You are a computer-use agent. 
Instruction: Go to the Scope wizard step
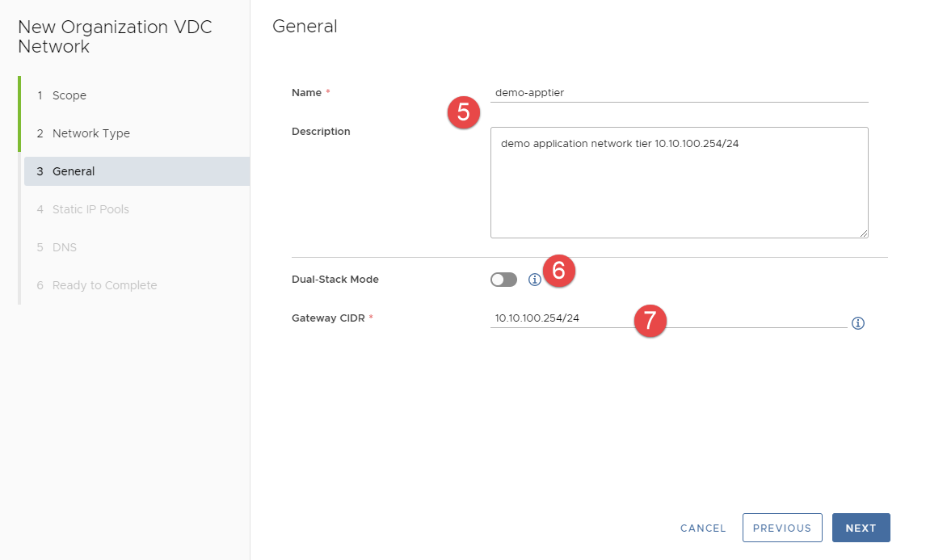coord(69,95)
